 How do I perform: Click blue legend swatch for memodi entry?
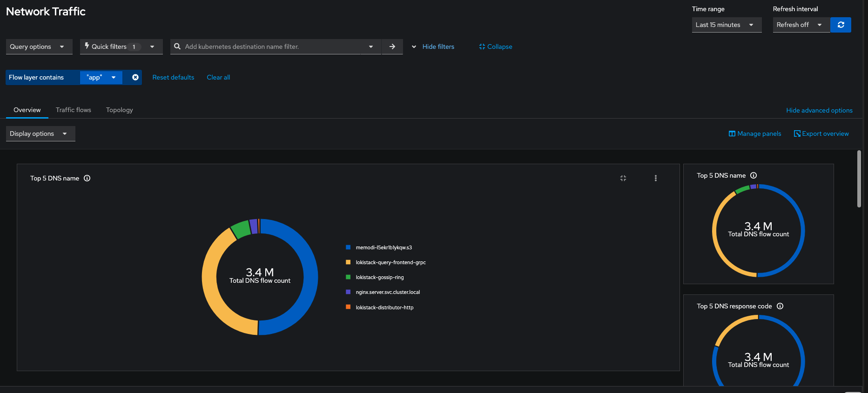(348, 247)
